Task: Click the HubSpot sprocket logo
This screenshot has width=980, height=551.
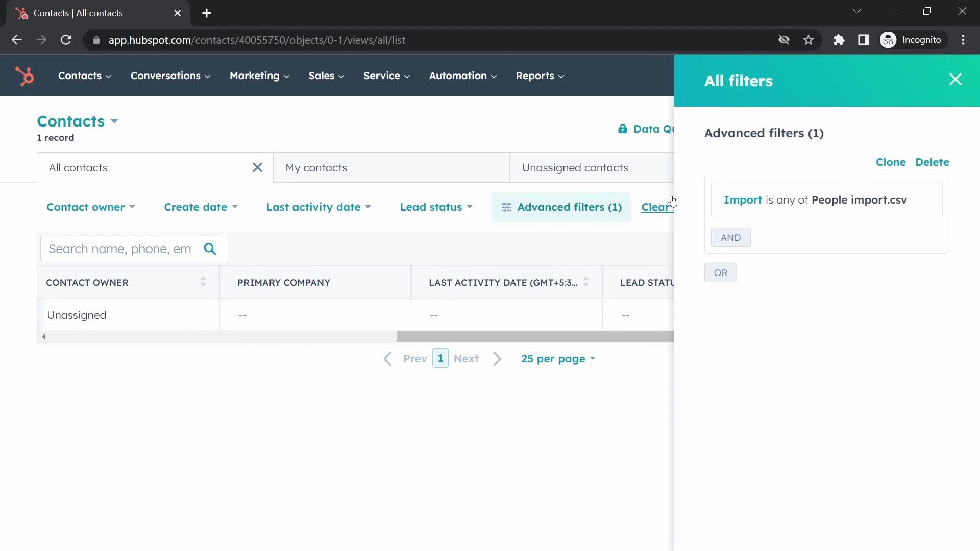Action: click(24, 76)
